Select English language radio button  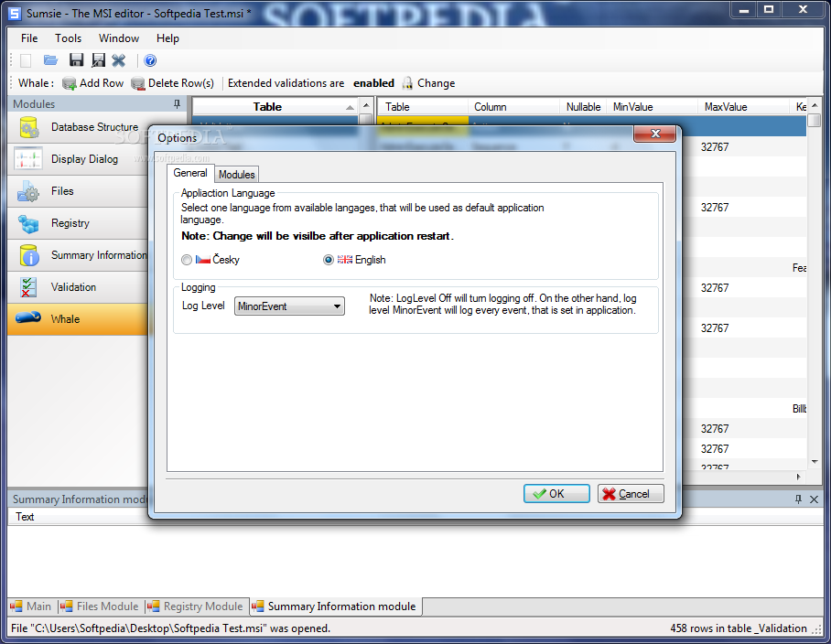pos(329,260)
